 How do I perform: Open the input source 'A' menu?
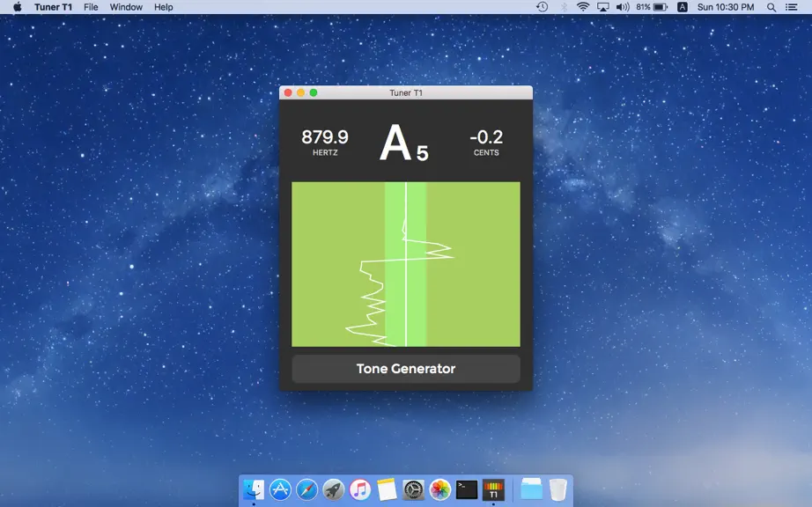tap(683, 7)
